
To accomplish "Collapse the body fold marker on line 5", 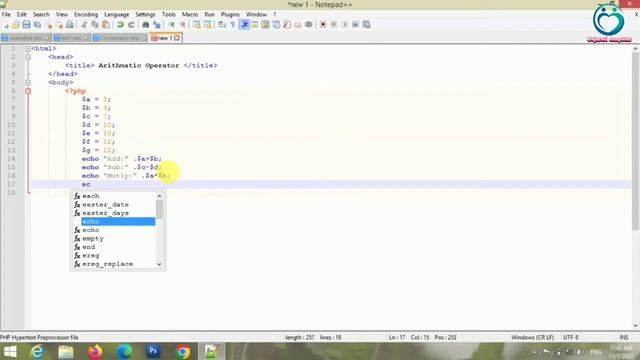I will 28,82.
